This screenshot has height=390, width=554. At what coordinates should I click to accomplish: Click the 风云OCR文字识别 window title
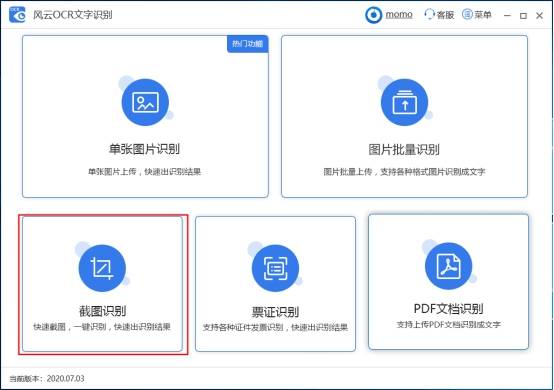pyautogui.click(x=73, y=15)
